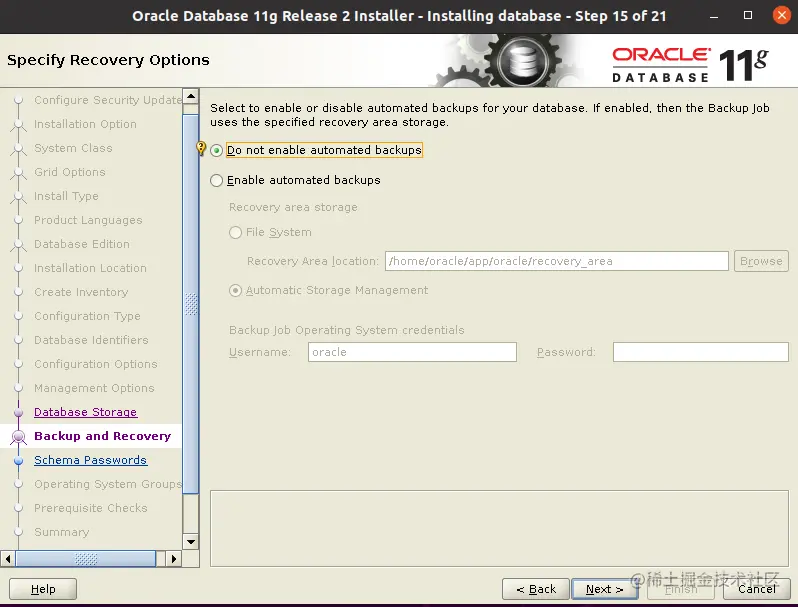Cancel the installer with Cancel button
The height and width of the screenshot is (607, 798).
757,589
